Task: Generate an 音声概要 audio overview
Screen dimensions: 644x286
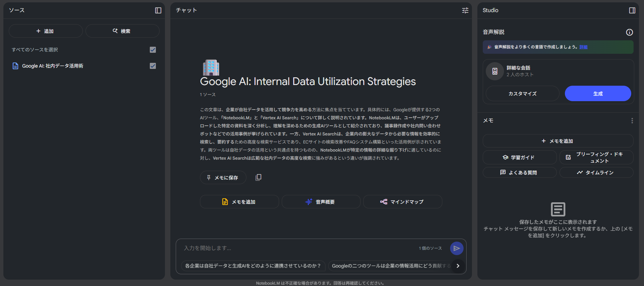Action: (321, 202)
